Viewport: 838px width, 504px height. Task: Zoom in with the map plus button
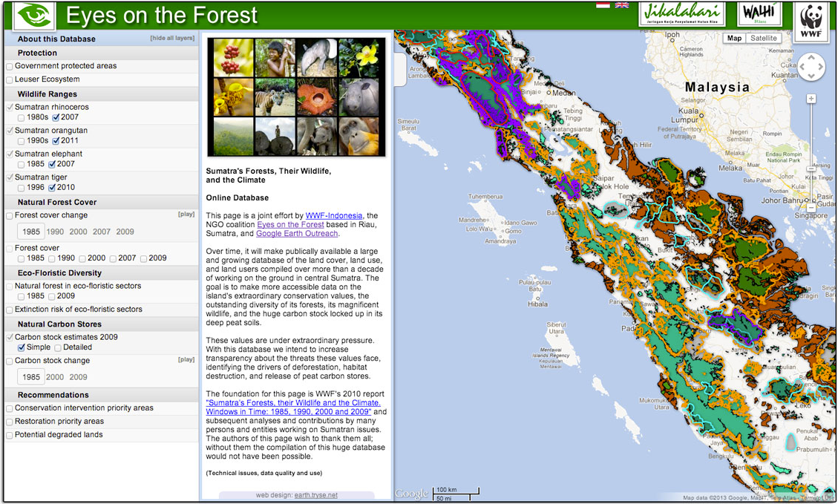click(x=811, y=99)
